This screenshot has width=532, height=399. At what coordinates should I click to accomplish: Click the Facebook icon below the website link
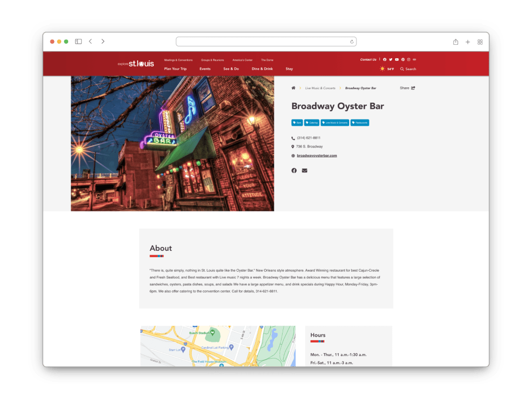(294, 170)
